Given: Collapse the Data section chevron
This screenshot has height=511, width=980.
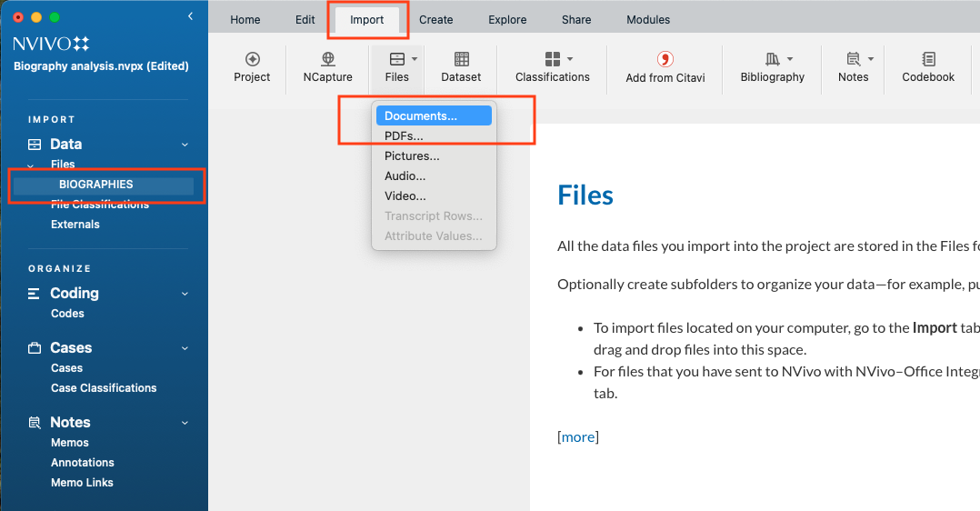Looking at the screenshot, I should point(185,145).
